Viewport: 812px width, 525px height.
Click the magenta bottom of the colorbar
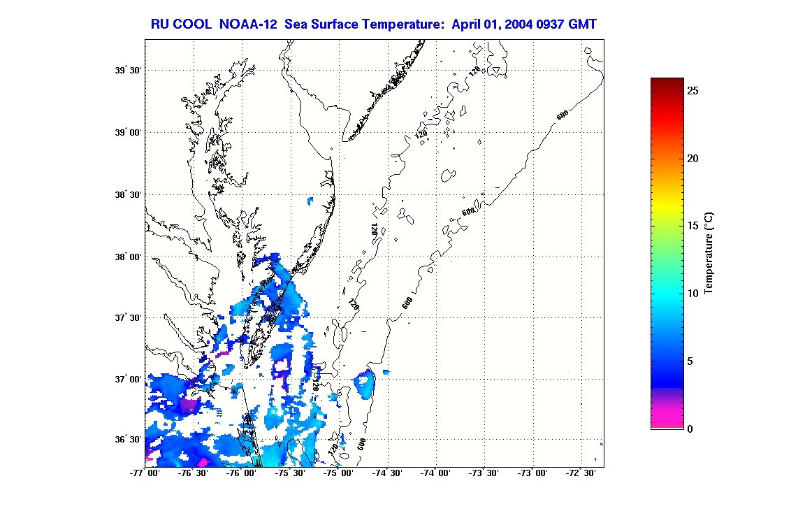click(667, 418)
